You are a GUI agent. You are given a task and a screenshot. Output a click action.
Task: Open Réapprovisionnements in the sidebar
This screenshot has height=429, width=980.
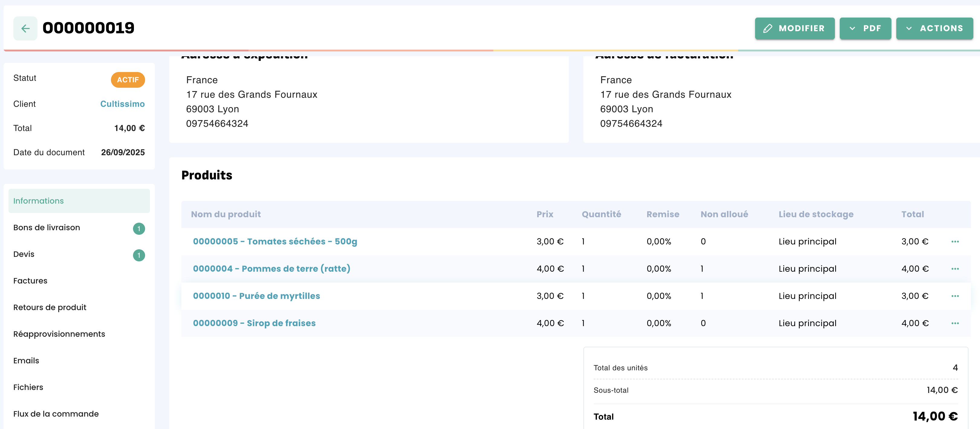click(x=59, y=334)
